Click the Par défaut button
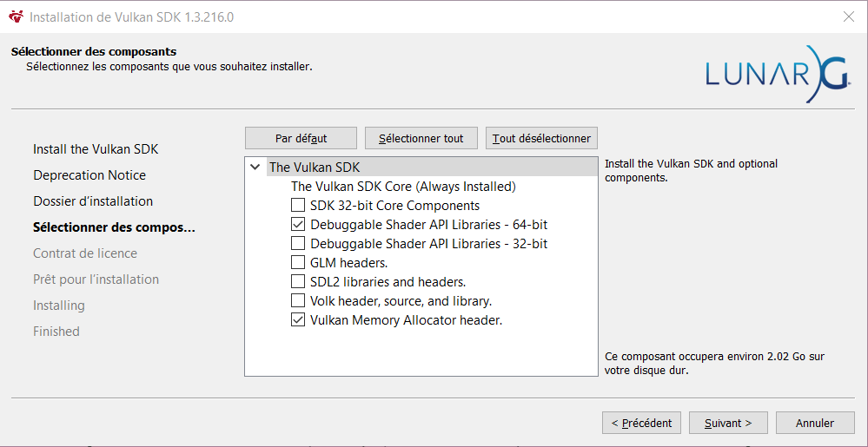 tap(301, 138)
